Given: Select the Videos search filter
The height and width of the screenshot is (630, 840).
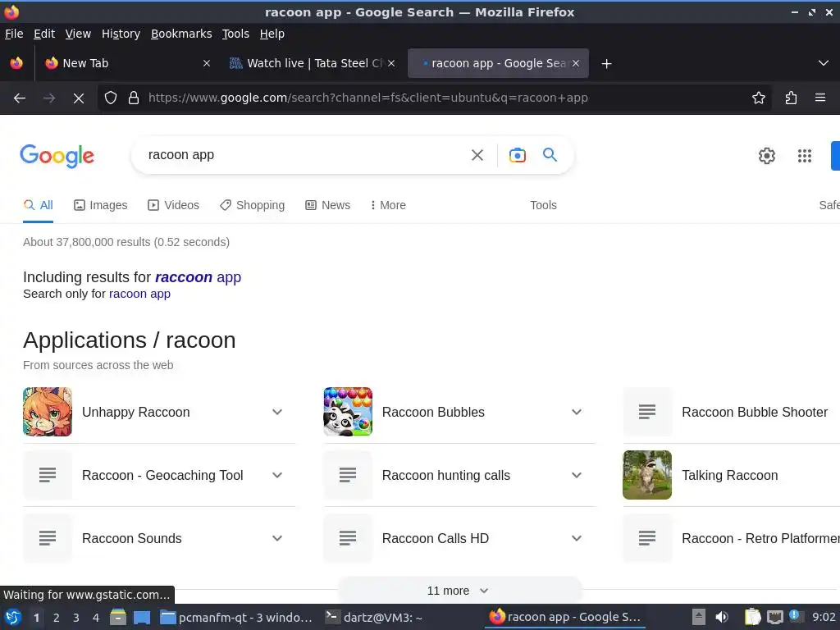Looking at the screenshot, I should (174, 205).
